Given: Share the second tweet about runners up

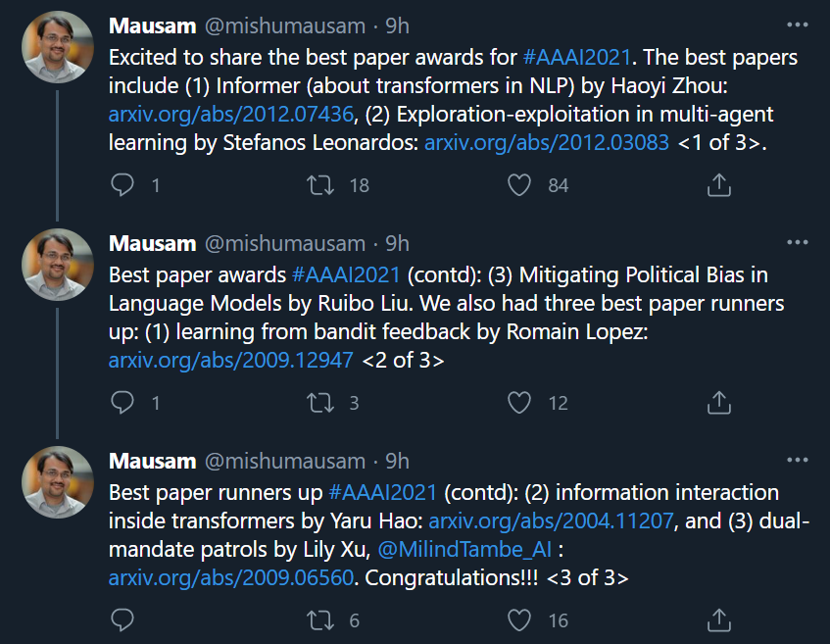Looking at the screenshot, I should [719, 402].
